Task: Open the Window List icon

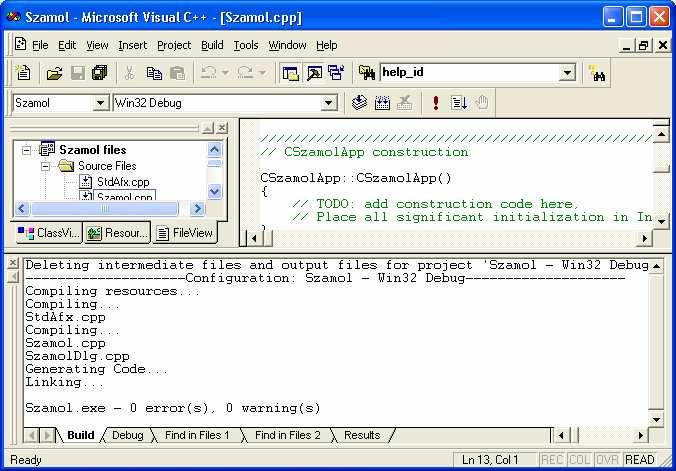Action: click(x=336, y=73)
